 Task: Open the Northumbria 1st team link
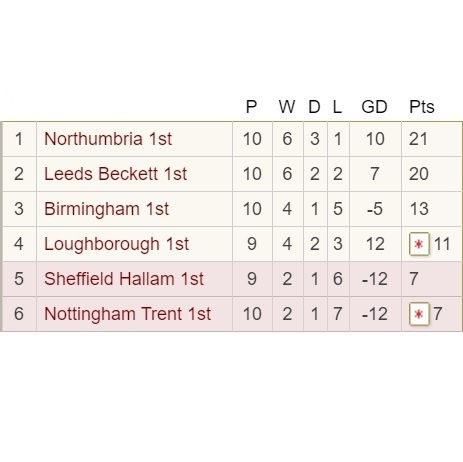pos(108,139)
